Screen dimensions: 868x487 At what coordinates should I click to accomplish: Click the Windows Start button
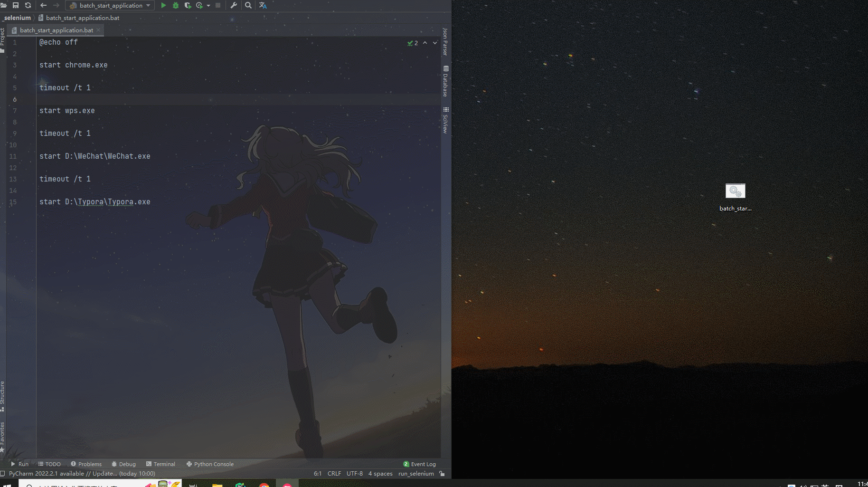8,484
